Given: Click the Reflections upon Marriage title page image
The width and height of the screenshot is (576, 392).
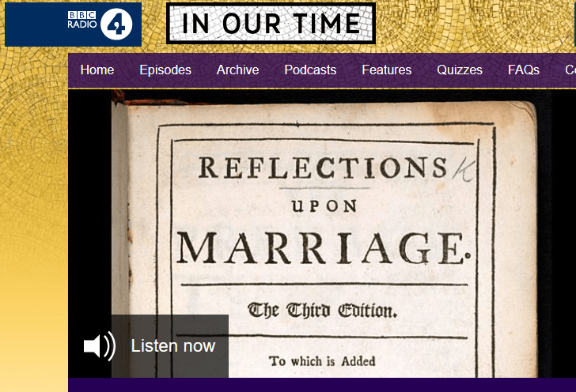Looking at the screenshot, I should point(322,233).
